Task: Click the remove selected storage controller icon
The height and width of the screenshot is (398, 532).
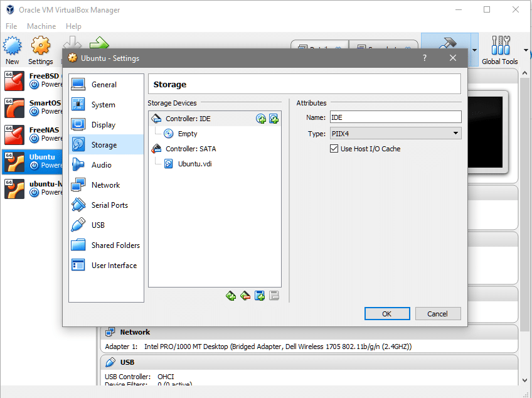Action: coord(245,296)
